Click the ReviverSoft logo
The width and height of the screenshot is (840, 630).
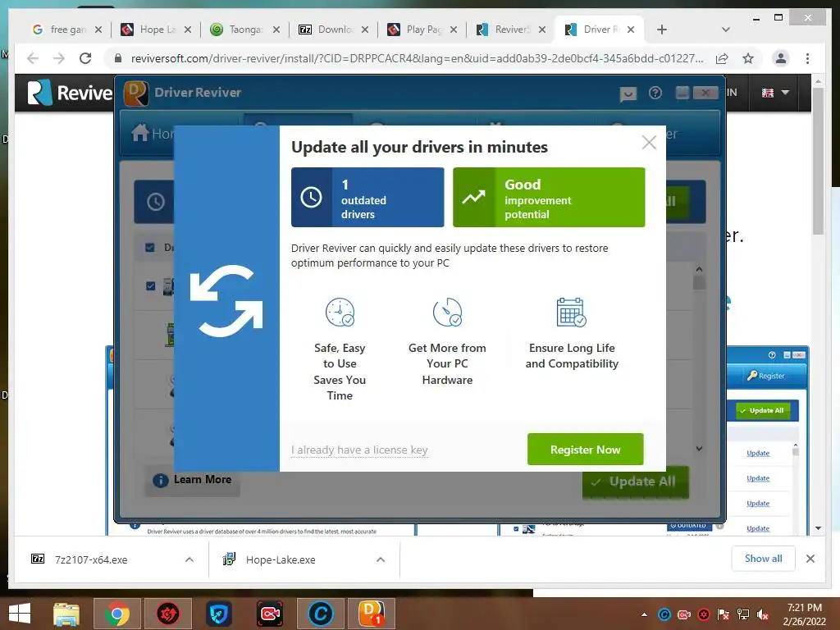click(x=70, y=93)
